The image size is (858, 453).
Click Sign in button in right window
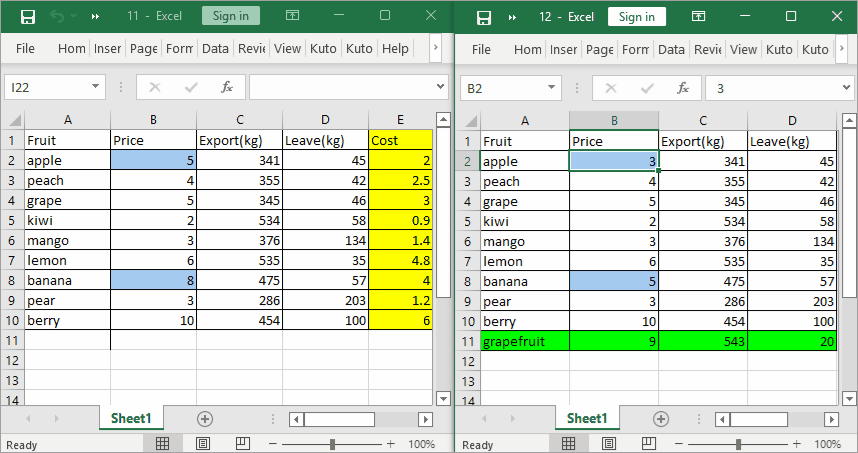click(x=636, y=17)
